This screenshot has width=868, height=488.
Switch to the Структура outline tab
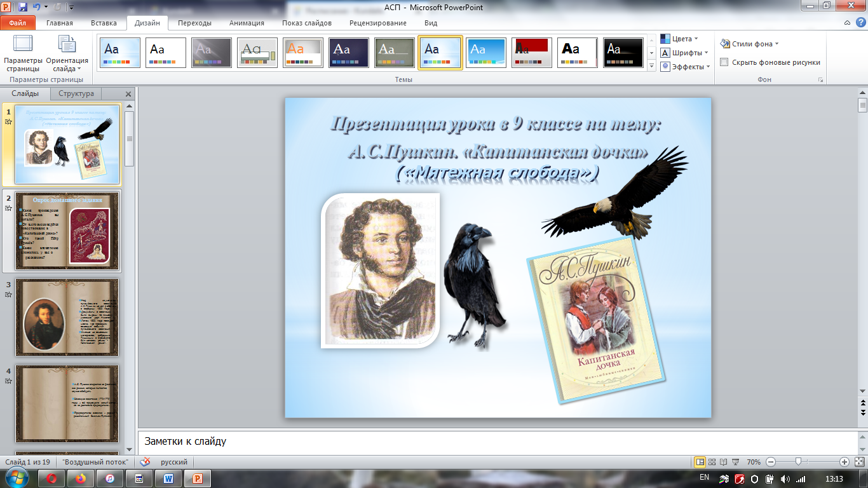(x=76, y=93)
